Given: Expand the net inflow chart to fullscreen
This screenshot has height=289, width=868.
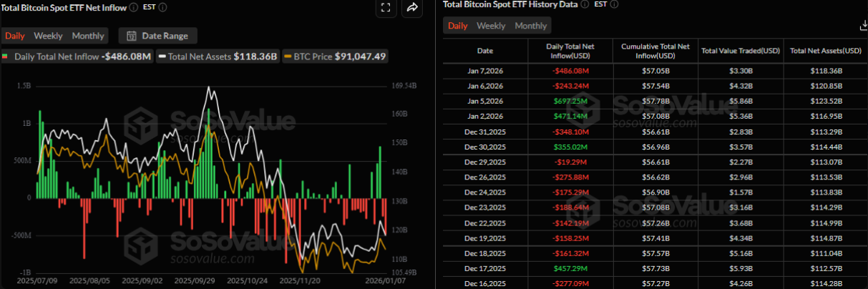Looking at the screenshot, I should pyautogui.click(x=386, y=8).
